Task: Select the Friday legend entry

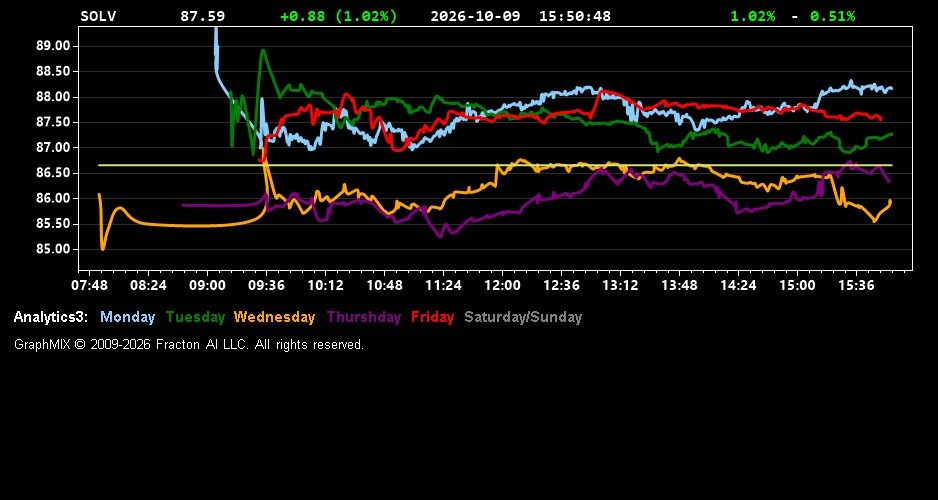Action: (x=433, y=317)
